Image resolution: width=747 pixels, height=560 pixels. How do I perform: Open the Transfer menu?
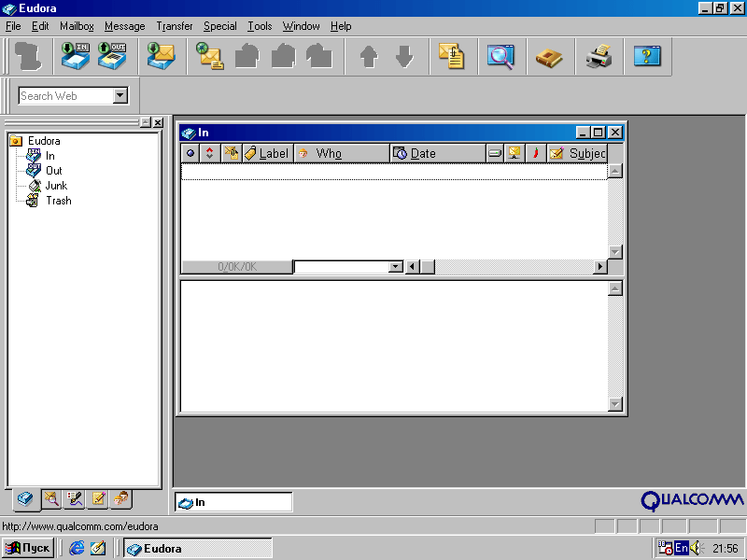175,26
